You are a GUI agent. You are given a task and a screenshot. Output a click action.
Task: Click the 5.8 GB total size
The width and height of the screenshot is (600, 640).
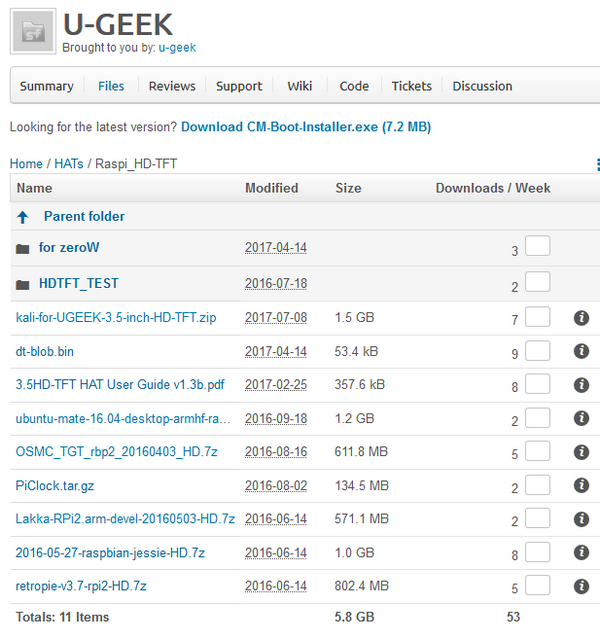354,617
